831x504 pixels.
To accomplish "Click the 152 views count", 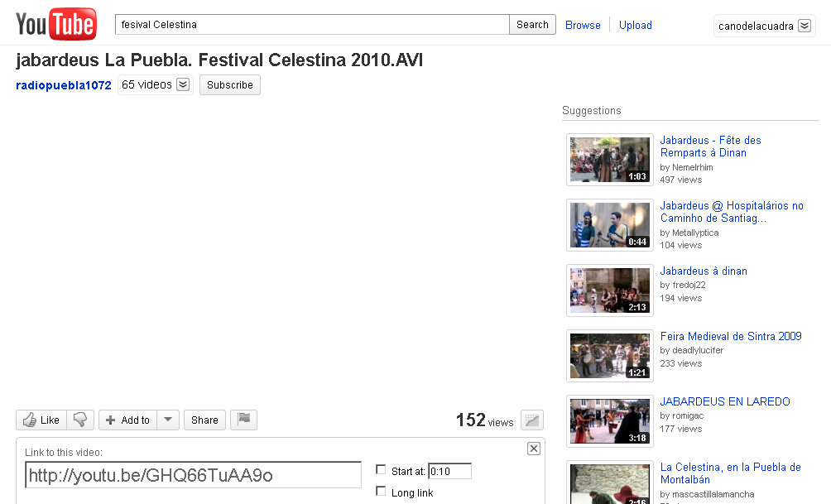I will [484, 420].
